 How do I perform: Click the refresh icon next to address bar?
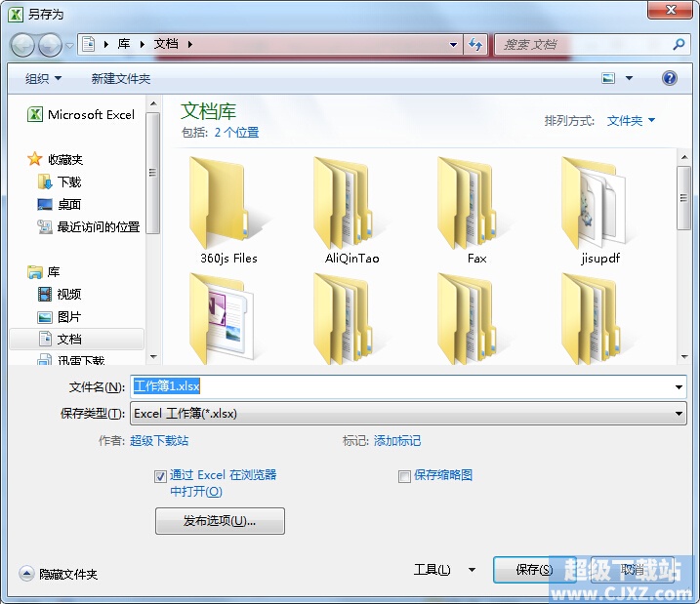(475, 44)
